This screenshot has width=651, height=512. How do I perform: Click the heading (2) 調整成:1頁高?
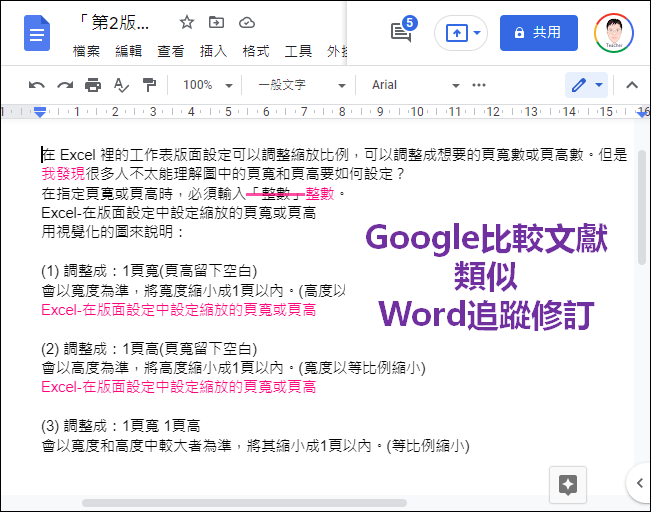click(x=149, y=349)
